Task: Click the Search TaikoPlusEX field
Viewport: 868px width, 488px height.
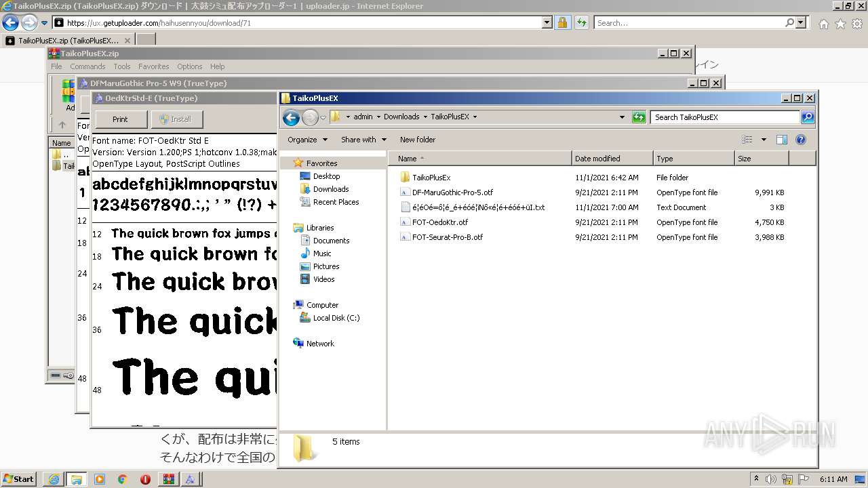Action: [x=726, y=117]
